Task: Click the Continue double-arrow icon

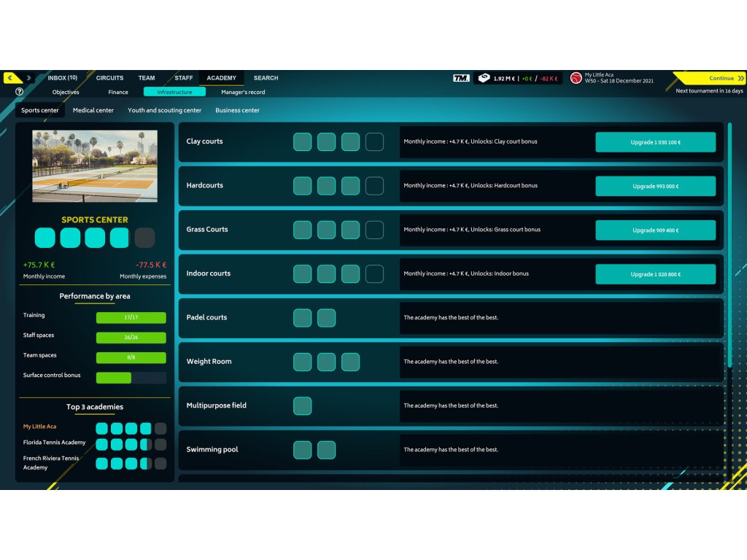Action: pyautogui.click(x=741, y=78)
